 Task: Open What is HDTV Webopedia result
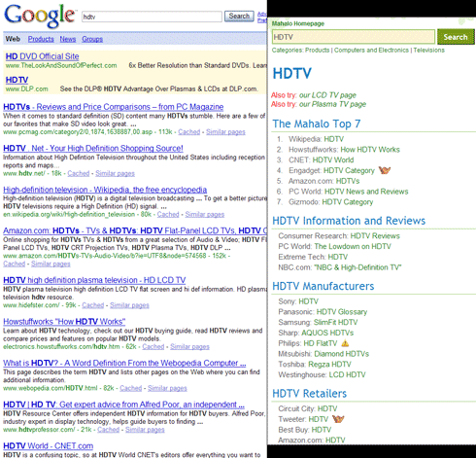tap(124, 363)
